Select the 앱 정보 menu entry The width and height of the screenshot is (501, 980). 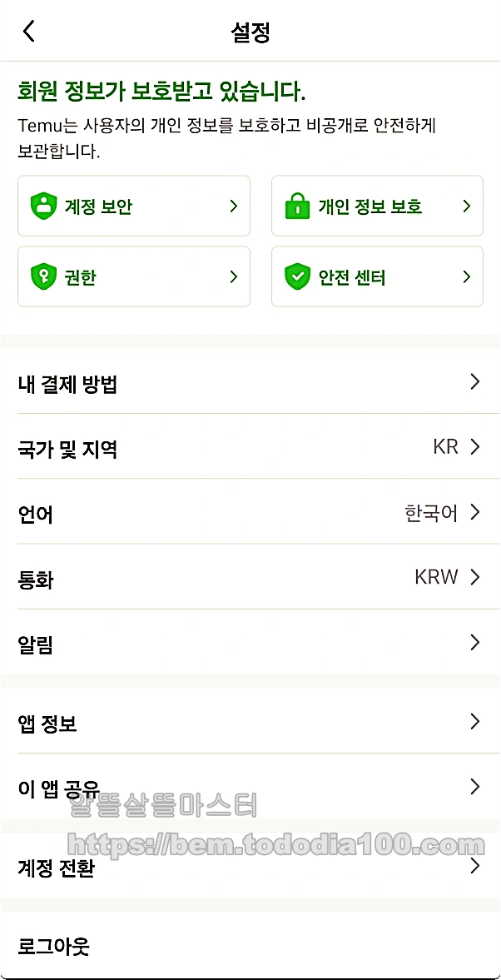click(x=250, y=721)
